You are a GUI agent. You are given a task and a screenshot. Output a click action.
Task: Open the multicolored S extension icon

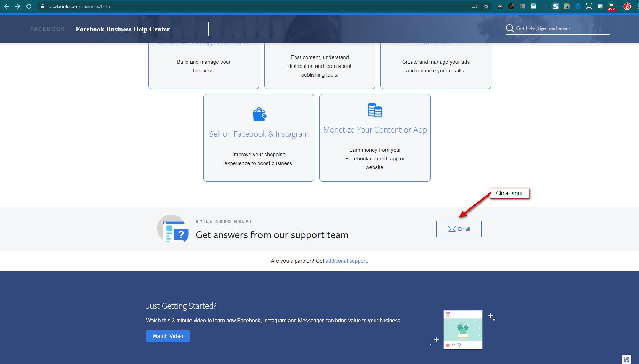point(567,6)
